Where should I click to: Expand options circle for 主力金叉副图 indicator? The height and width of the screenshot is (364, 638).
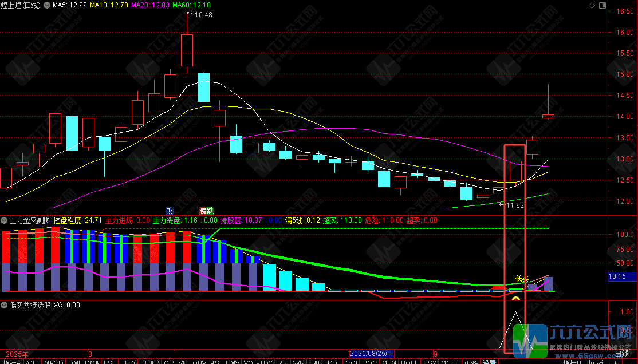tap(4, 220)
